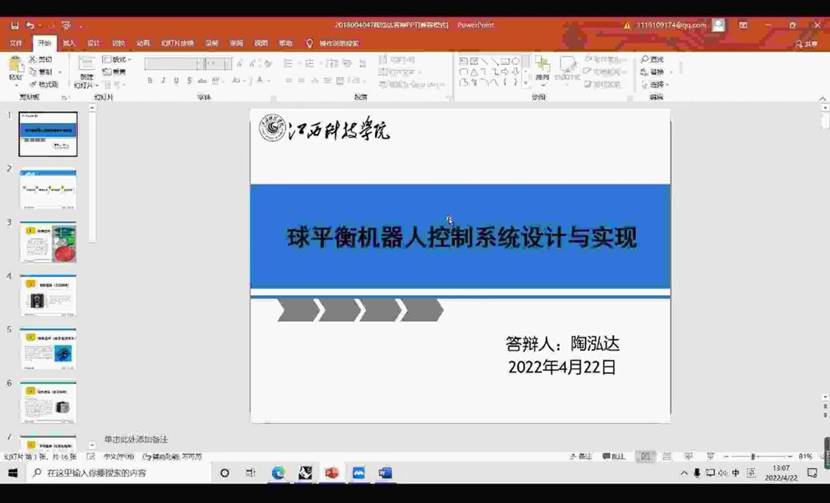Viewport: 830px width, 503px height.
Task: Click the Windows taskbar search box
Action: tap(119, 472)
